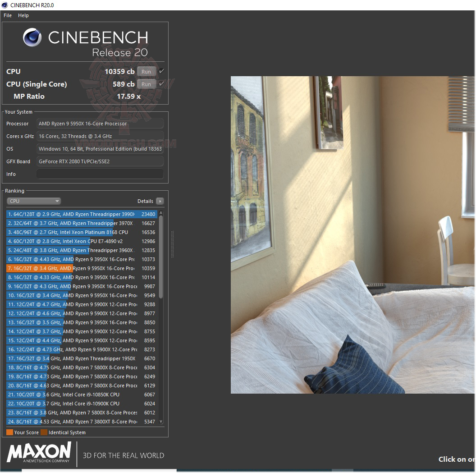This screenshot has height=473, width=476.
Task: Click the rendered bedroom scene image
Action: [x=352, y=234]
